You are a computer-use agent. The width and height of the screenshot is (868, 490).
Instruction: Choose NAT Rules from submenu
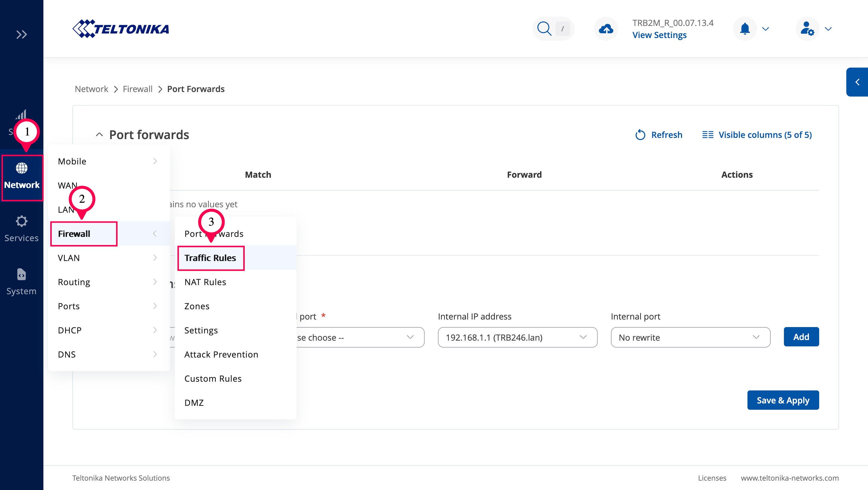pyautogui.click(x=205, y=282)
